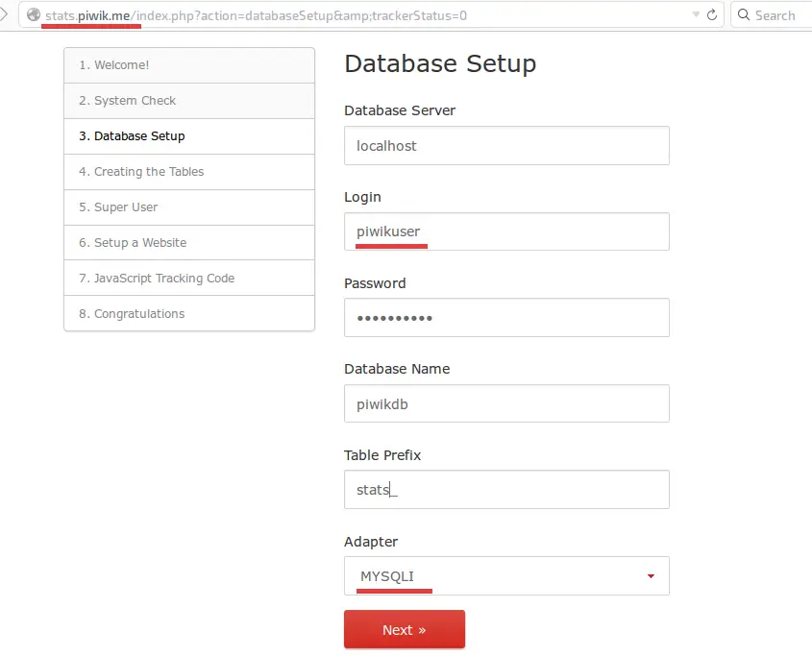Click the red Next » button

coord(405,629)
